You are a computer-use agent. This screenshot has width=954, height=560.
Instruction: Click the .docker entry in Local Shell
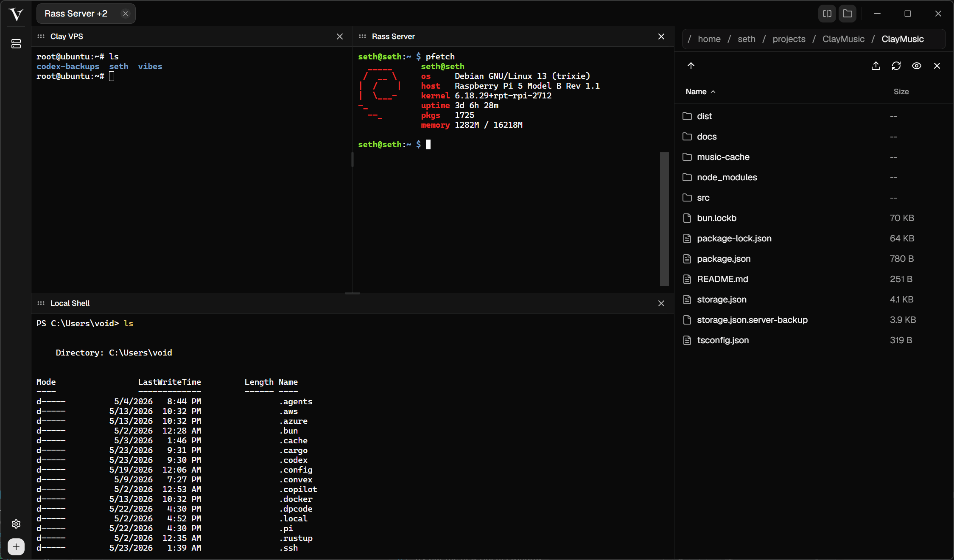click(x=296, y=499)
